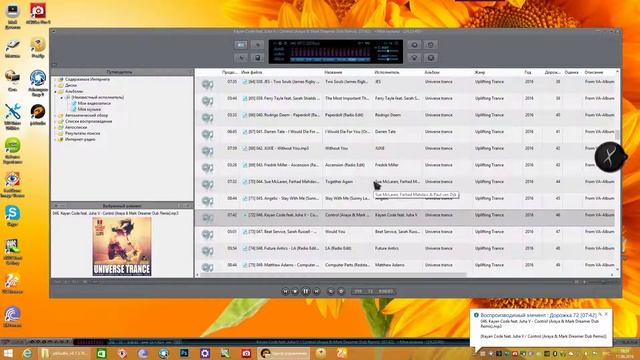Open the green Excel taskbar icon
The width and height of the screenshot is (640, 360).
(101, 353)
